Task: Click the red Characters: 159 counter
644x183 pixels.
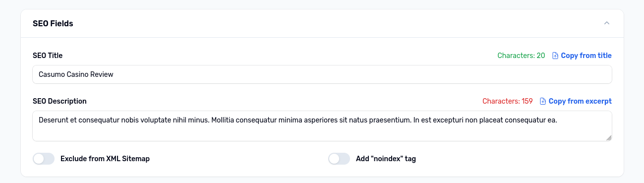Action: (508, 101)
